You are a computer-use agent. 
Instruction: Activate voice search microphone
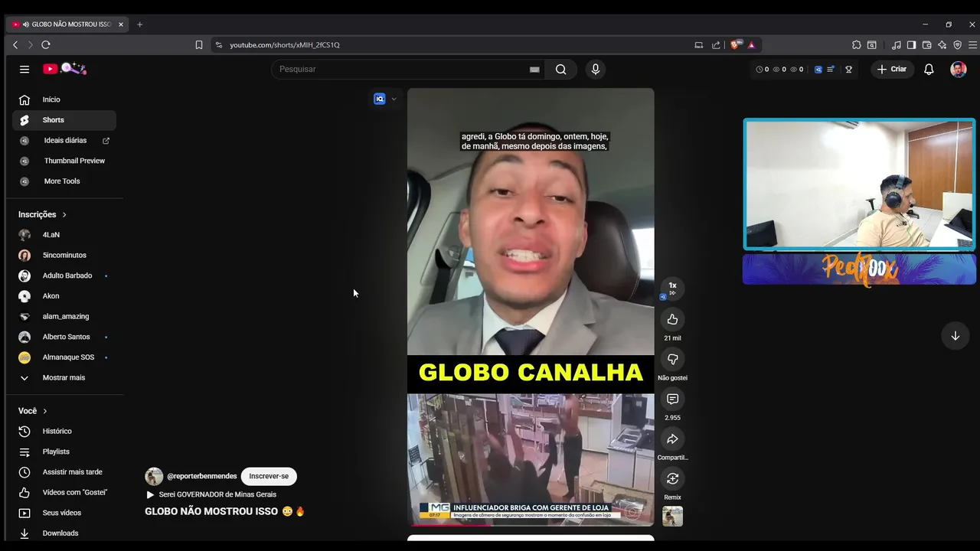[596, 69]
